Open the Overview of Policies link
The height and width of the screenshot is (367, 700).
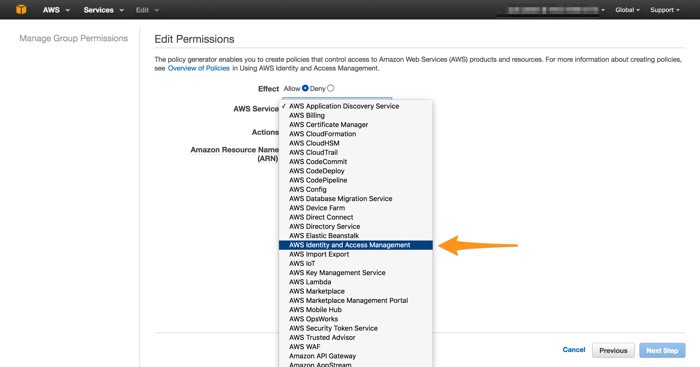click(x=199, y=68)
